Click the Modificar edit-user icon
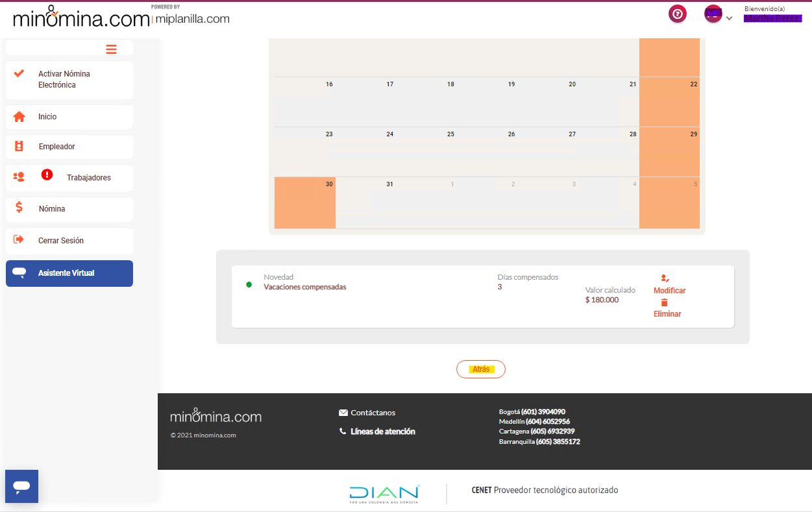The width and height of the screenshot is (812, 512). [x=665, y=278]
